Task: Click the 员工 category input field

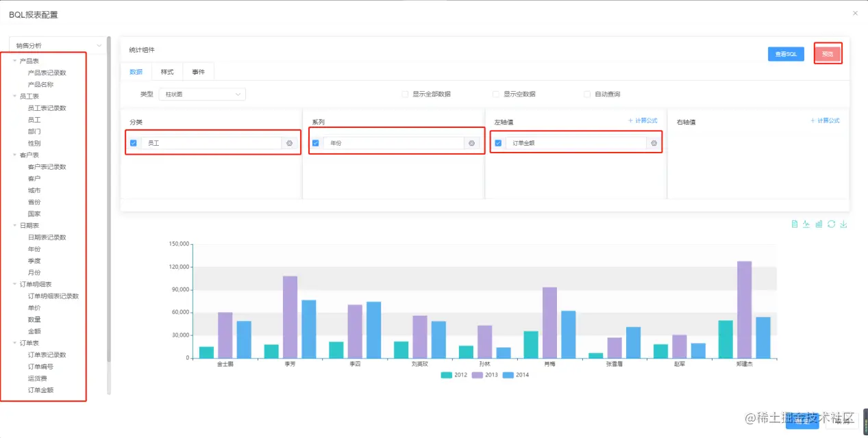Action: (211, 143)
